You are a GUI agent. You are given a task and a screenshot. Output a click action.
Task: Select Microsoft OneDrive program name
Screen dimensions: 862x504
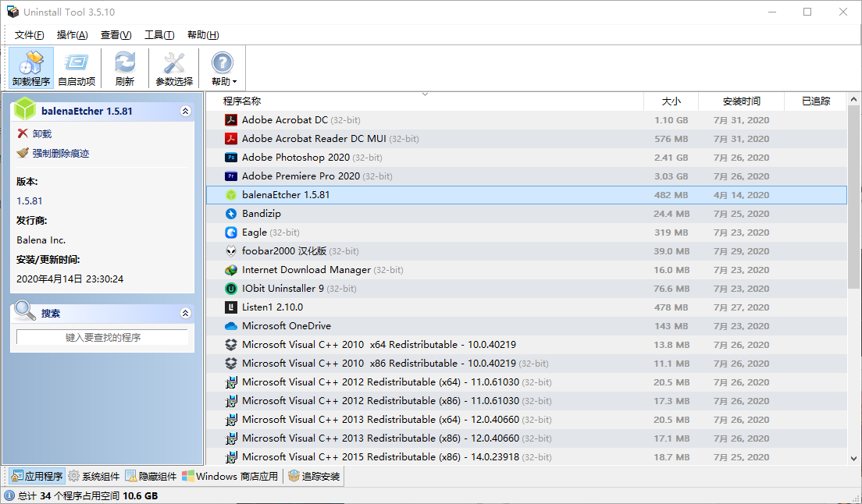[x=287, y=325]
